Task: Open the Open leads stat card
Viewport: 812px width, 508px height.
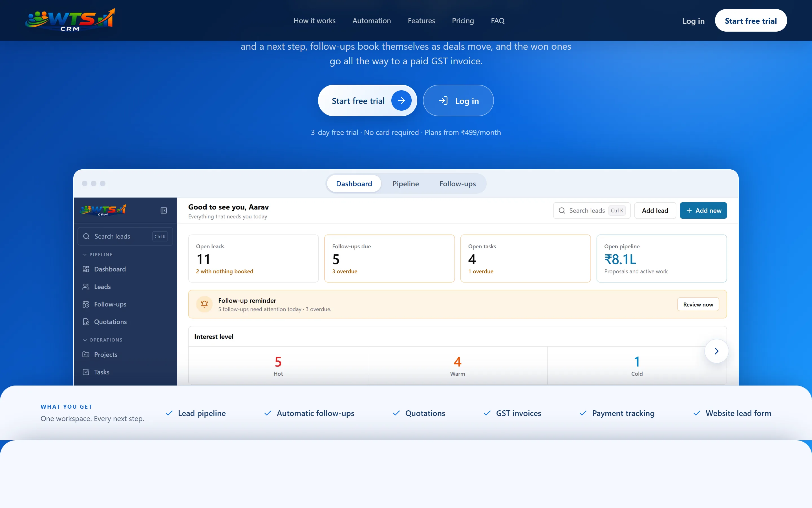Action: (253, 258)
